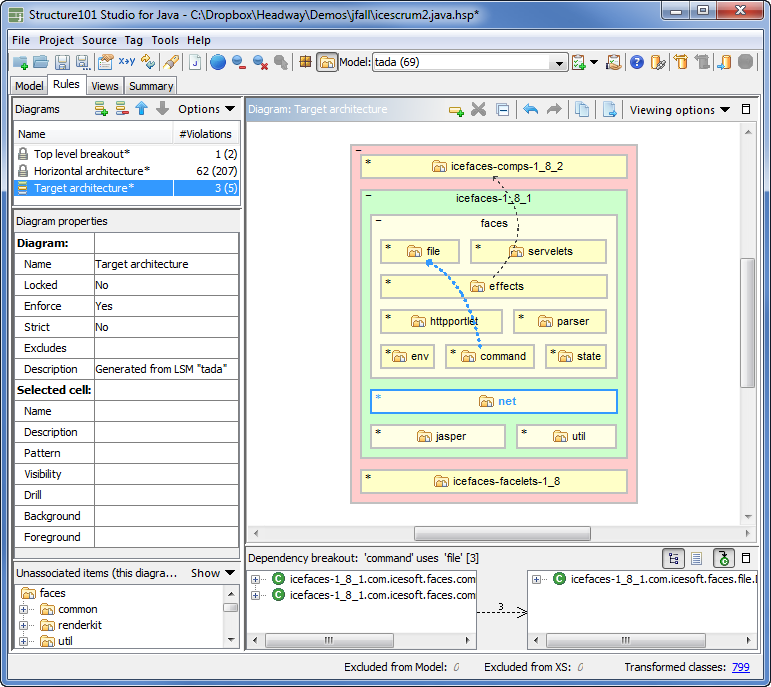This screenshot has width=771, height=687.
Task: Delete selected cell with X icon
Action: tap(478, 109)
